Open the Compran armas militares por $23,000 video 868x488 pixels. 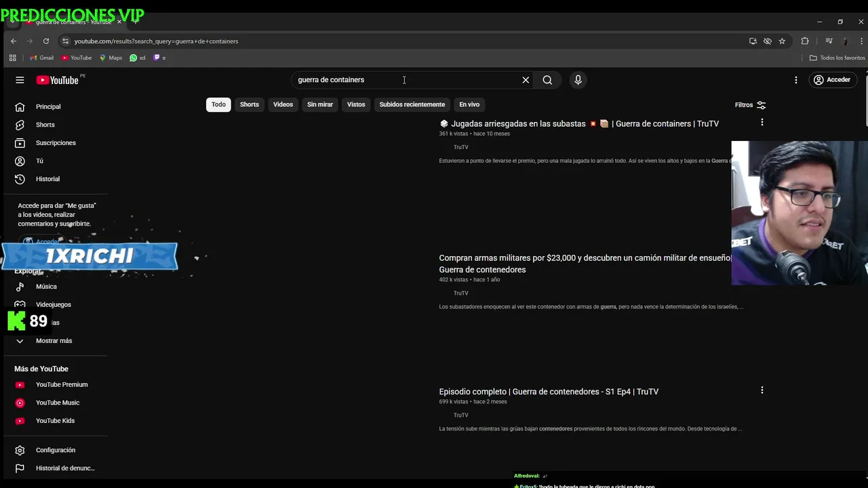click(585, 264)
